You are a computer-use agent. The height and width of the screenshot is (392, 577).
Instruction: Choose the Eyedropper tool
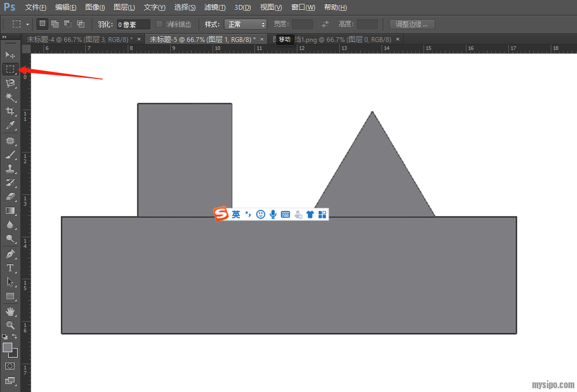10,126
